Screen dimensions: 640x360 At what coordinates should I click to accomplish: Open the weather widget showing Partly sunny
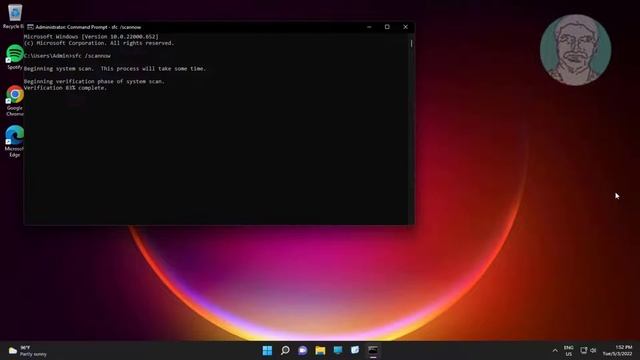27,351
